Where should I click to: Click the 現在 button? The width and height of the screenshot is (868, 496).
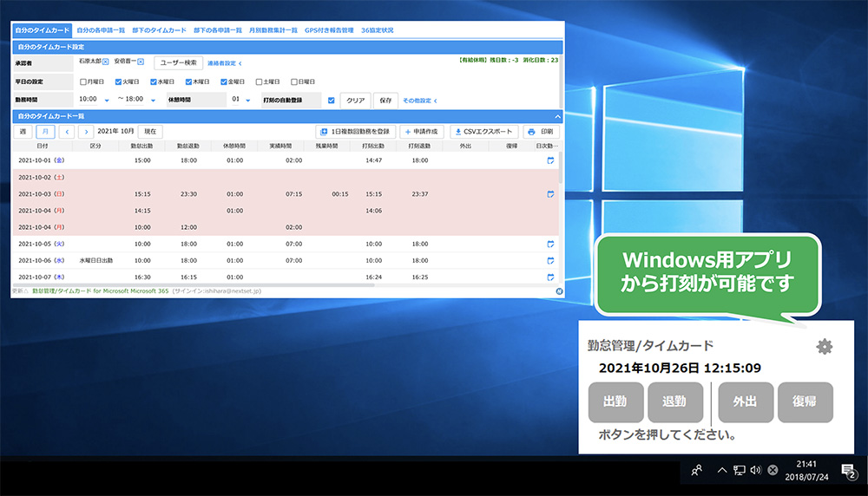click(150, 132)
